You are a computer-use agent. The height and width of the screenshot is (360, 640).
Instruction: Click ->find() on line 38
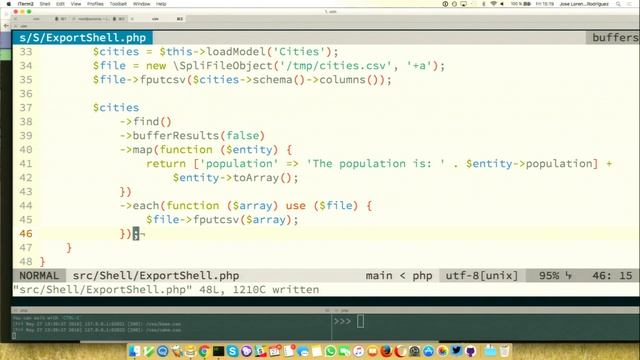146,122
